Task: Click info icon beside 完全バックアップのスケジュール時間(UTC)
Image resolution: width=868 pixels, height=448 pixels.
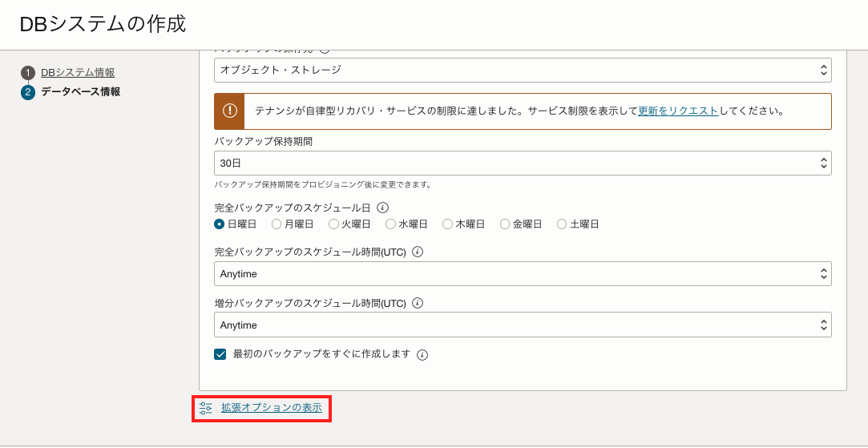Action: 418,252
